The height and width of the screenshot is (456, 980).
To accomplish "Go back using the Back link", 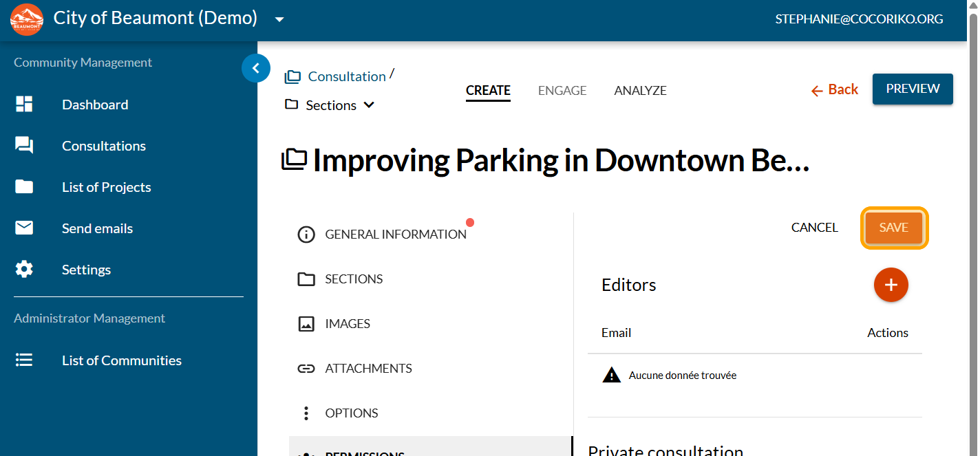I will (835, 89).
